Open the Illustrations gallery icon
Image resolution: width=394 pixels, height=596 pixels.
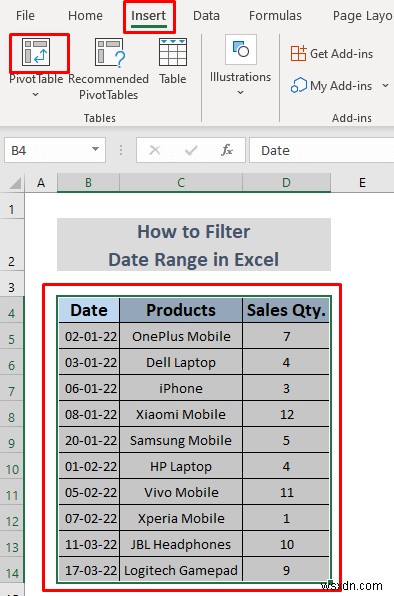click(241, 49)
